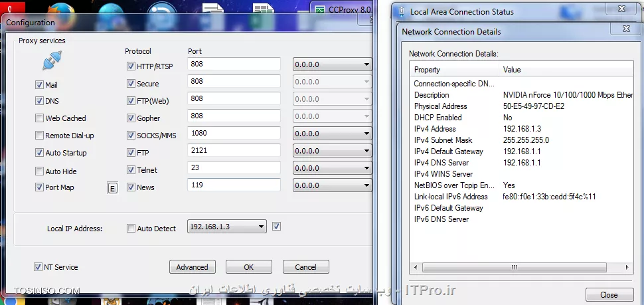Click the HTTP/RTSP port field showing 808
The height and width of the screenshot is (305, 644).
(x=234, y=64)
